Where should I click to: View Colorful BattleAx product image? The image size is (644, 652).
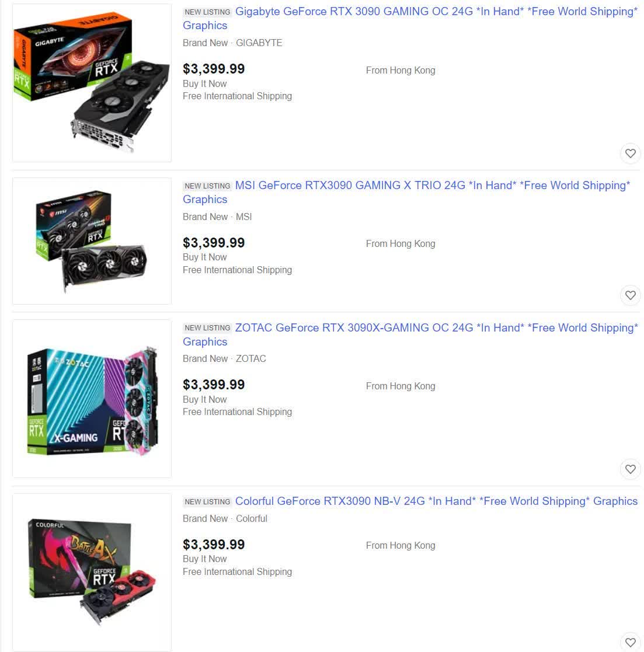tap(92, 573)
